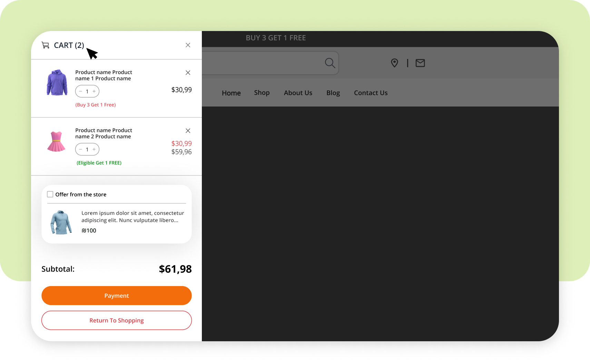Decrease quantity of the purple hoodie
Screen dimensions: 590x364
click(80, 91)
